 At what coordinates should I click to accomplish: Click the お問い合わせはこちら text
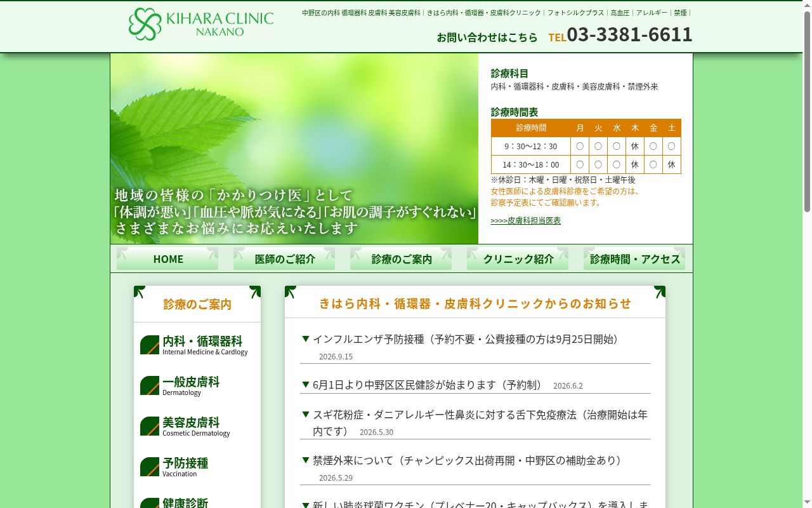click(487, 37)
